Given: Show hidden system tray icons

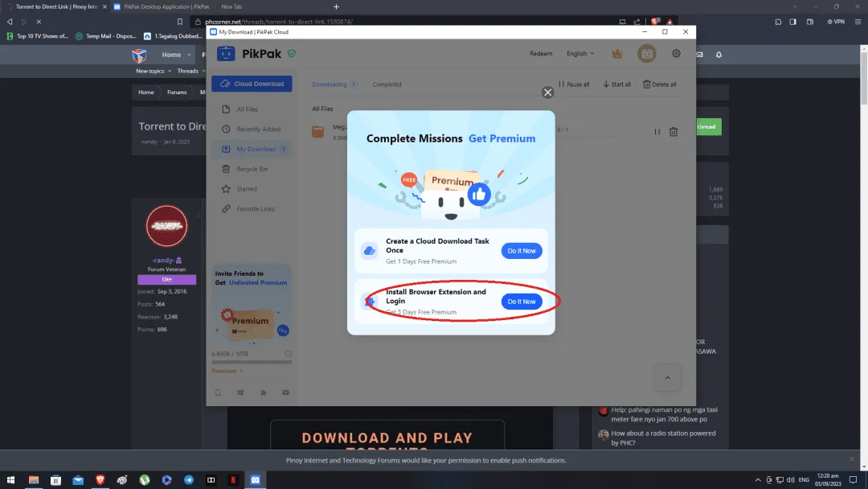Looking at the screenshot, I should click(758, 479).
